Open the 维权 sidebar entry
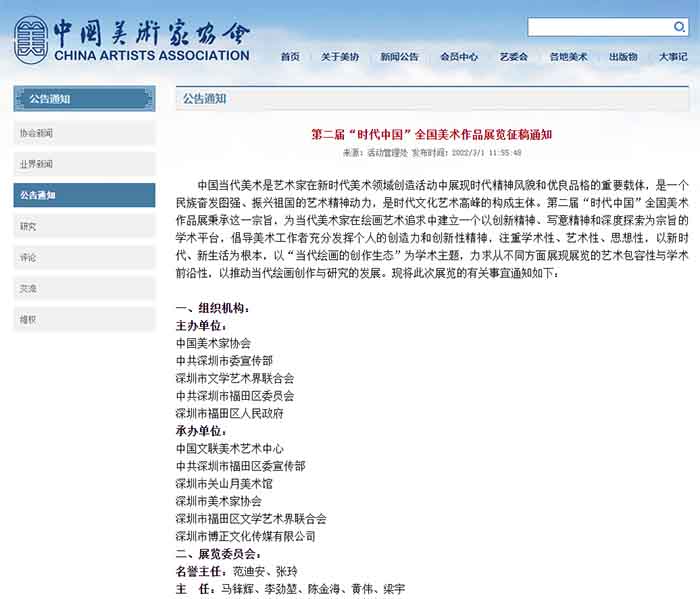 [84, 319]
